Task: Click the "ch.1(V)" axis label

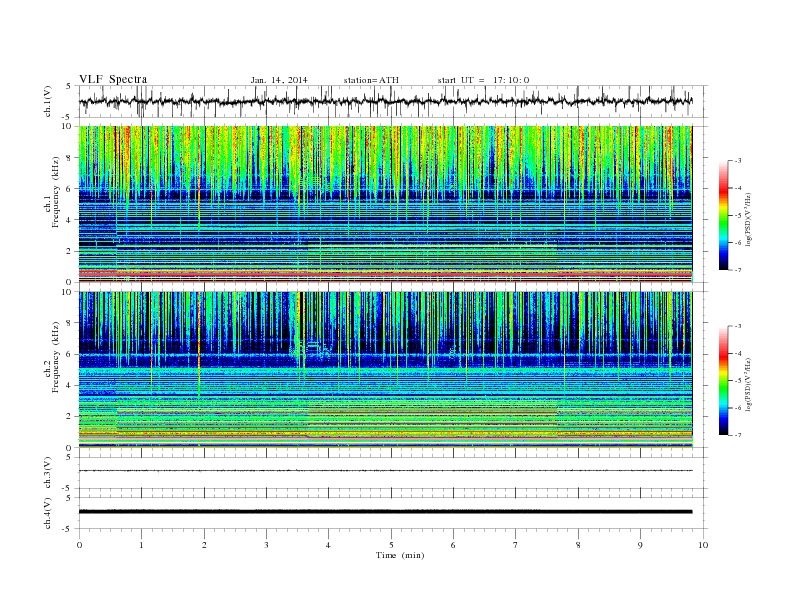Action: point(47,101)
